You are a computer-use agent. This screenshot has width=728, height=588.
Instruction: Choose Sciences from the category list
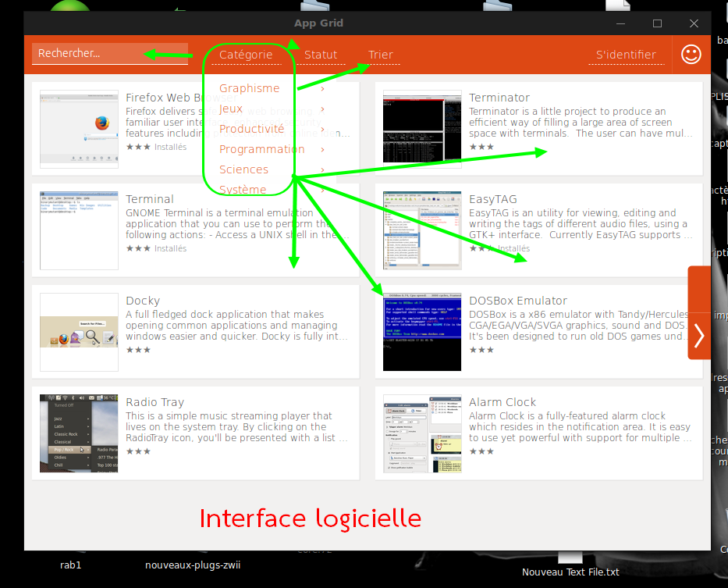pyautogui.click(x=243, y=169)
